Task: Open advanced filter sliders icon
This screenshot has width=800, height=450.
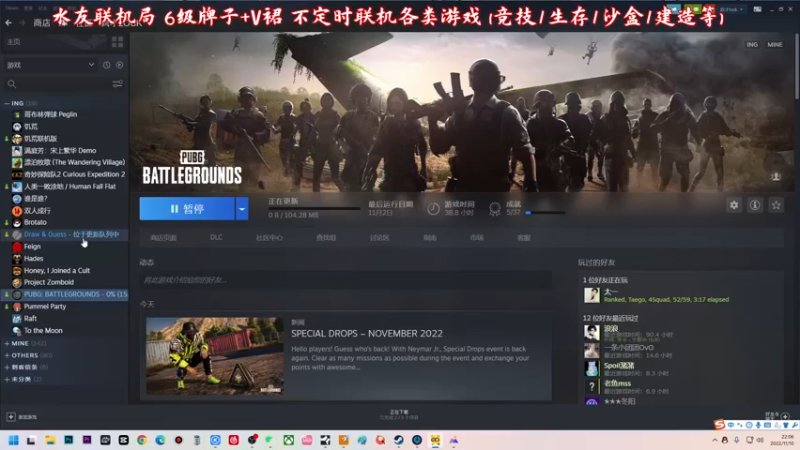Action: point(117,84)
